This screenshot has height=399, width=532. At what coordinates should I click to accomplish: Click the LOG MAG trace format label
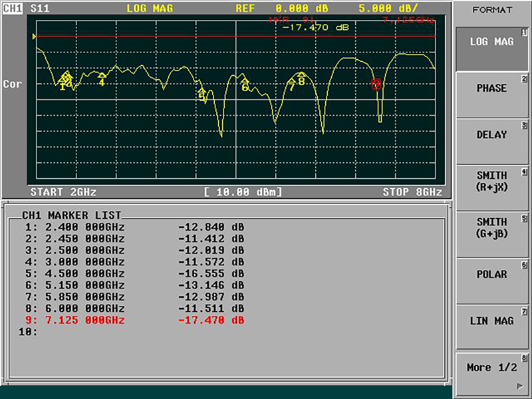[150, 8]
